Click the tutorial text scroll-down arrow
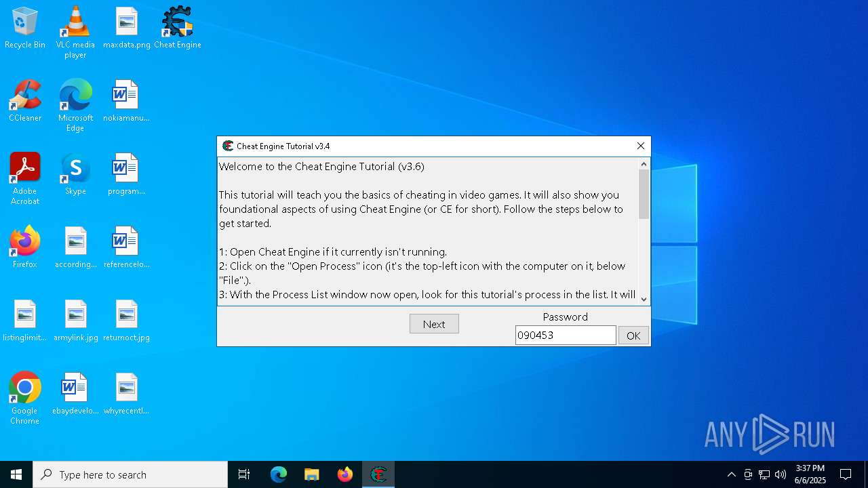Image resolution: width=868 pixels, height=488 pixels. coord(644,299)
